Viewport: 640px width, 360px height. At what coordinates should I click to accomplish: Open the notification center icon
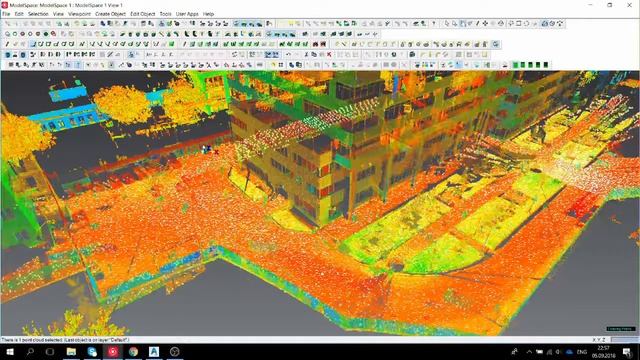tap(627, 352)
